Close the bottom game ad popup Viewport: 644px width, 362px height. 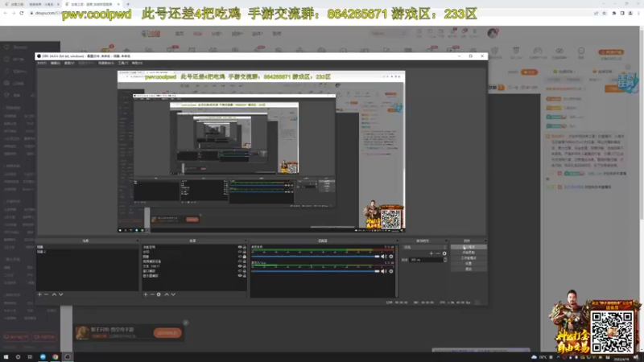point(186,323)
